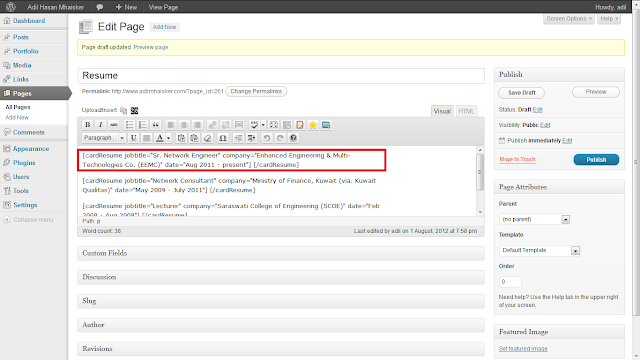Image resolution: width=640 pixels, height=360 pixels.
Task: Underline the selected text
Action: point(133,138)
